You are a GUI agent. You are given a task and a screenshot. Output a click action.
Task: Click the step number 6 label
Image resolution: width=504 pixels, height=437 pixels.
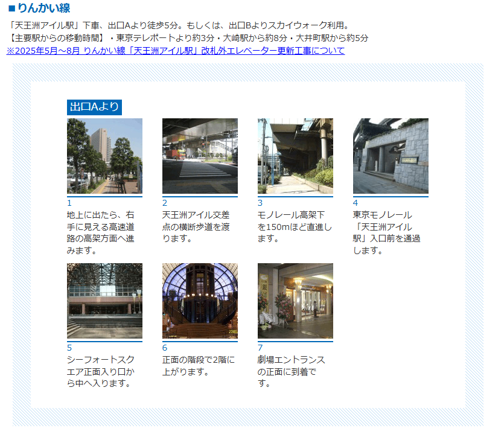[x=165, y=348]
